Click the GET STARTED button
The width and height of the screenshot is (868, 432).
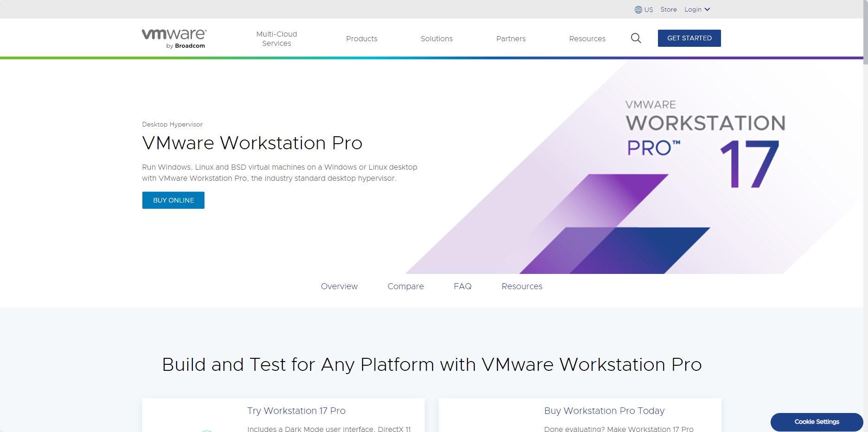click(689, 38)
